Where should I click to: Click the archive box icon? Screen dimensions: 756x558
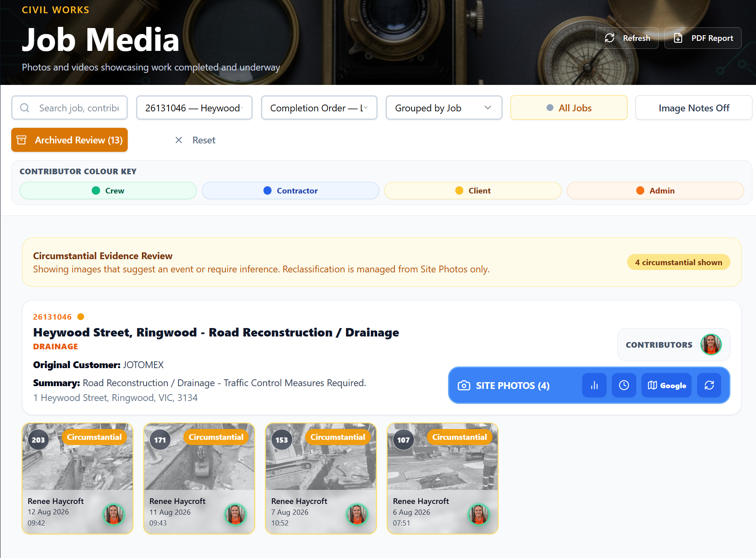(22, 140)
